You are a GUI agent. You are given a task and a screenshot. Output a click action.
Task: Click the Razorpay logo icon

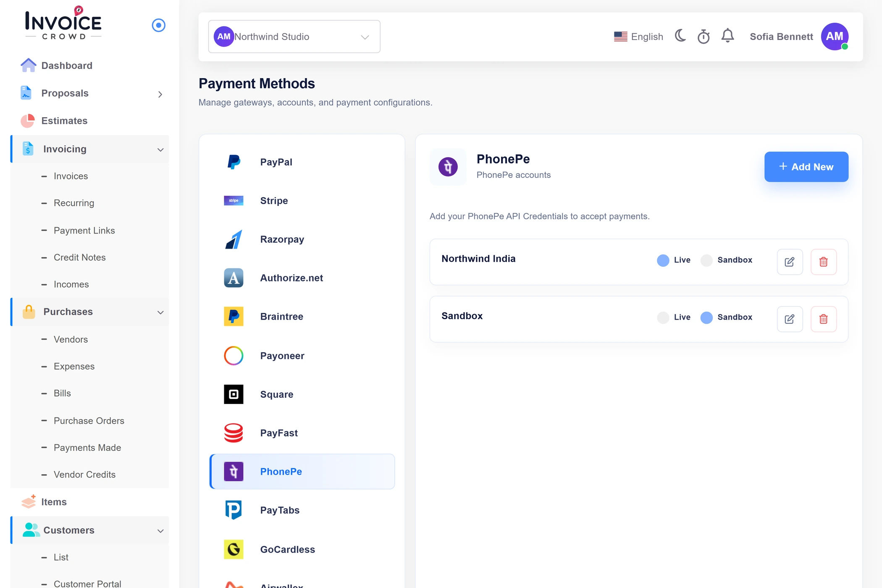(x=234, y=239)
